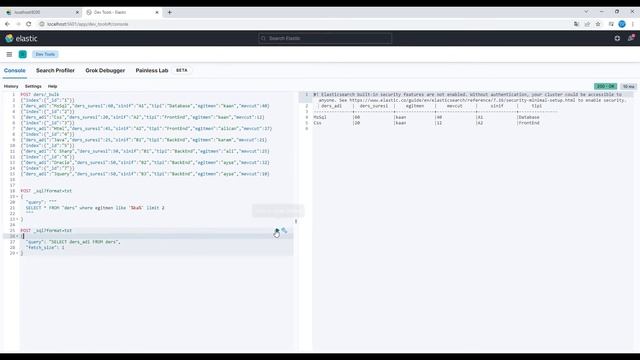Image resolution: width=640 pixels, height=360 pixels.
Task: Open the wrench request options menu
Action: (x=284, y=231)
